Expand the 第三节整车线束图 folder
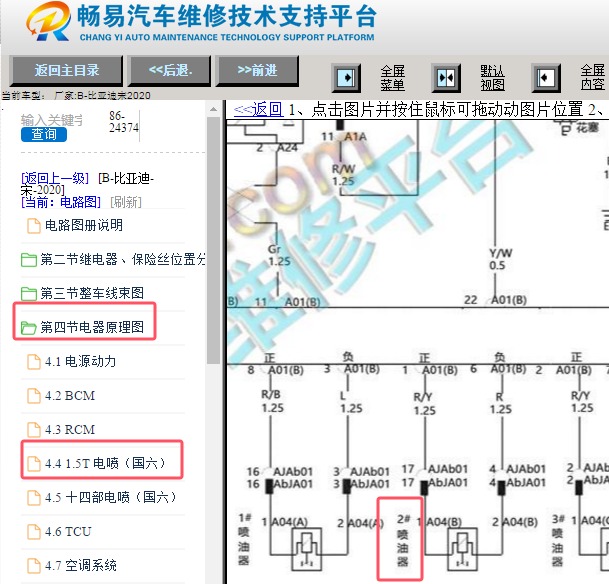Viewport: 609px width, 584px height. click(92, 293)
